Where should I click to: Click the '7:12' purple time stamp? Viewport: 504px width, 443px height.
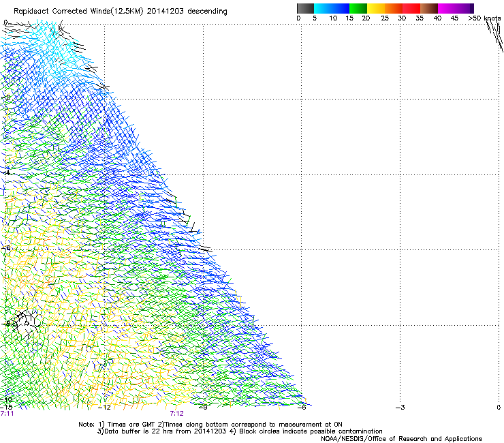[177, 414]
